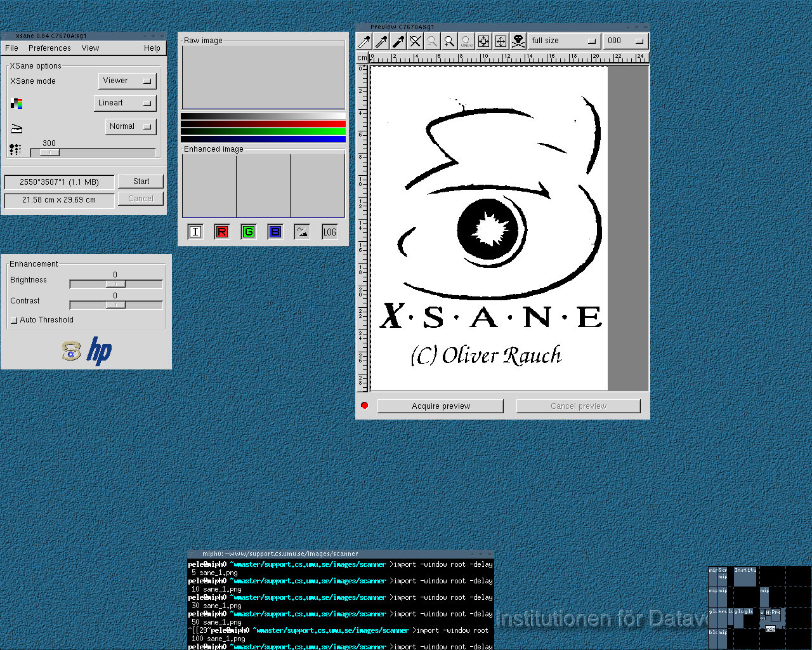Click the Cancel button in xsane window
Viewport: 812px width, 650px height.
pos(141,199)
